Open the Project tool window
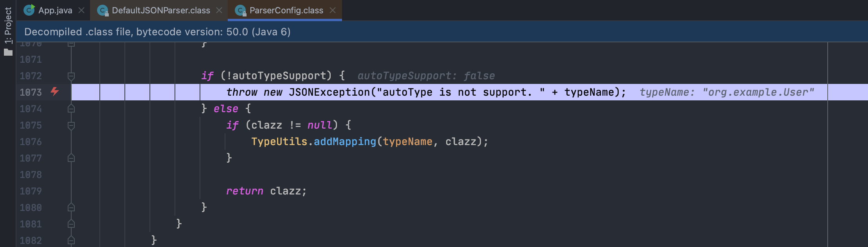Screen dimensions: 868x247 [8, 26]
